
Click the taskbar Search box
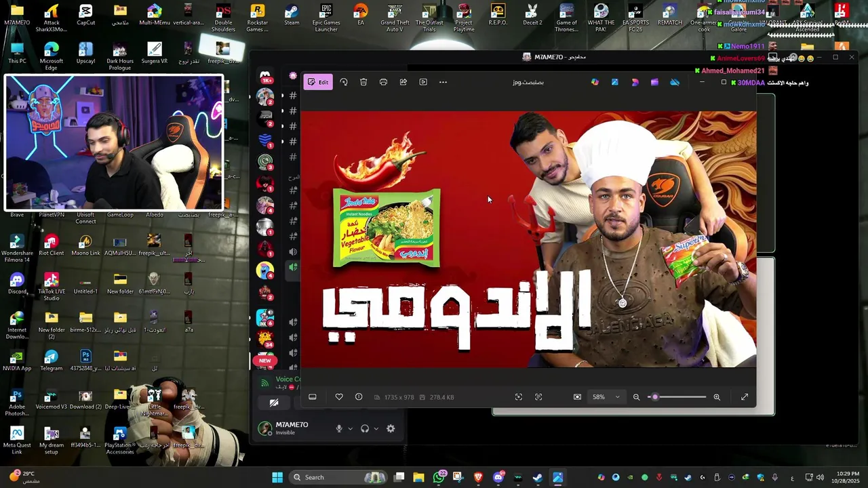(338, 477)
